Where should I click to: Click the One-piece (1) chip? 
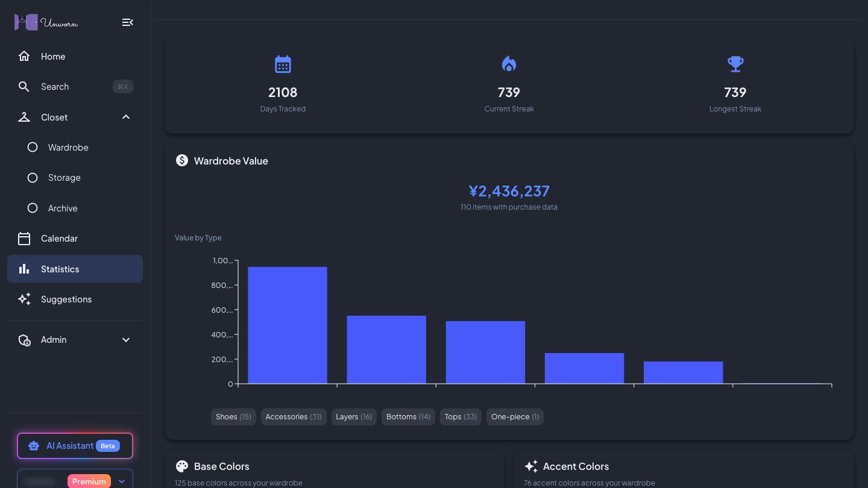(515, 417)
